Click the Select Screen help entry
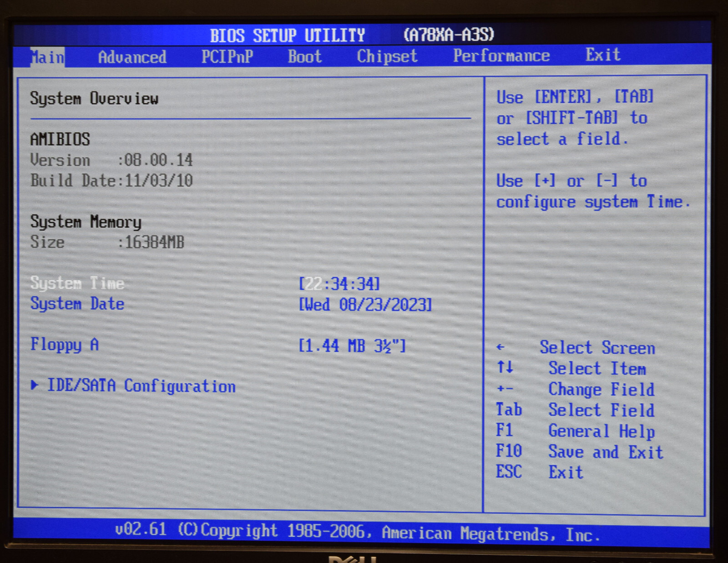Screen dimensions: 728x563 pos(598,348)
